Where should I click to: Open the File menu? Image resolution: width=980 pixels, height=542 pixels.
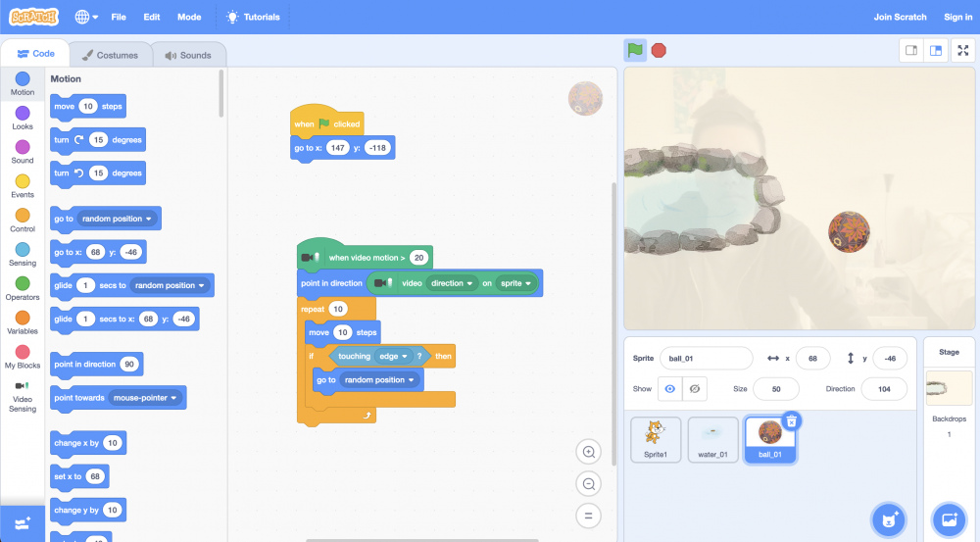(119, 17)
